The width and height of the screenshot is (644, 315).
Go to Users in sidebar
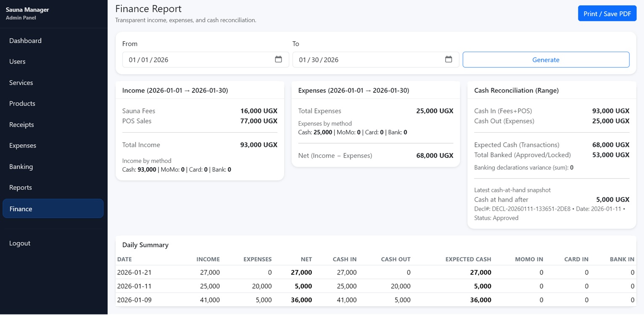point(17,62)
